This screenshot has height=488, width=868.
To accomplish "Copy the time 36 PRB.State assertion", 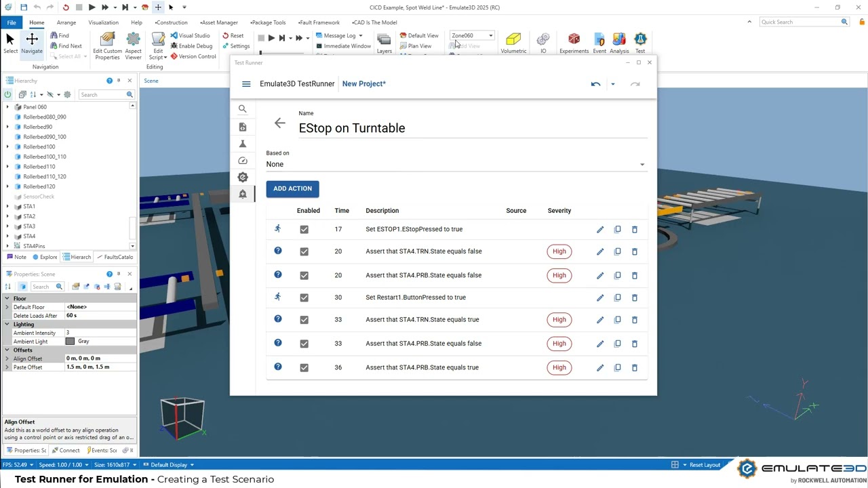I will tap(617, 368).
